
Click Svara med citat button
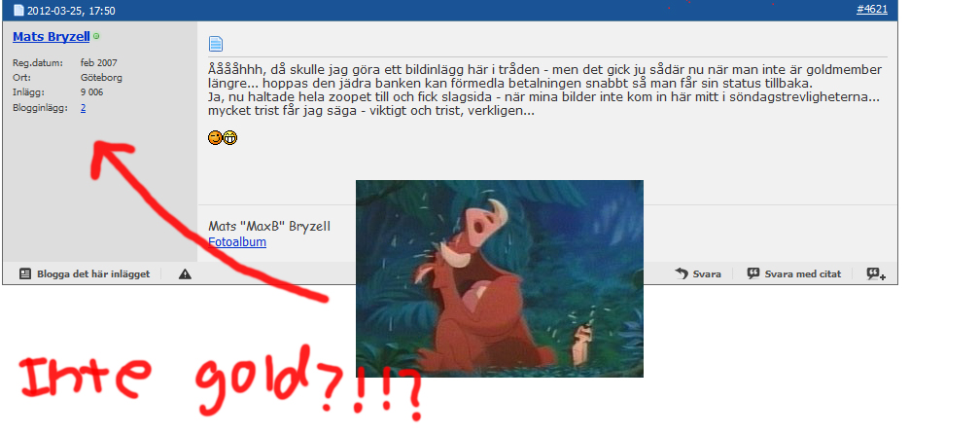click(x=795, y=274)
